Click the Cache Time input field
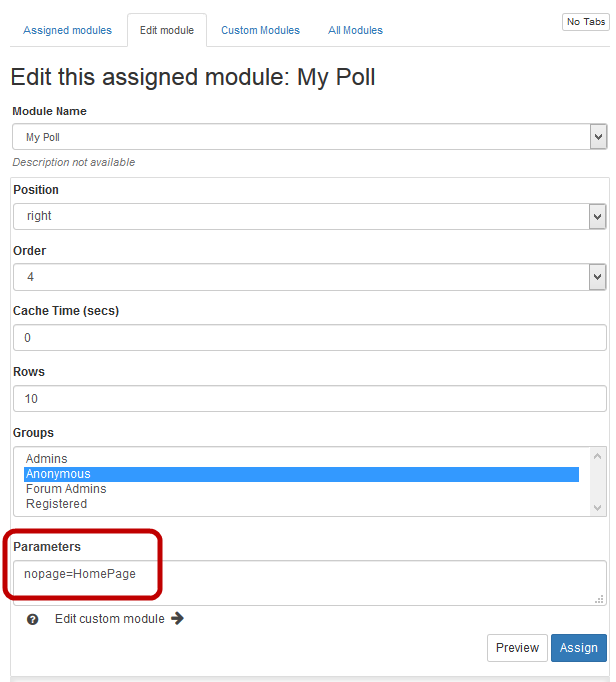616x682 pixels. pos(309,338)
